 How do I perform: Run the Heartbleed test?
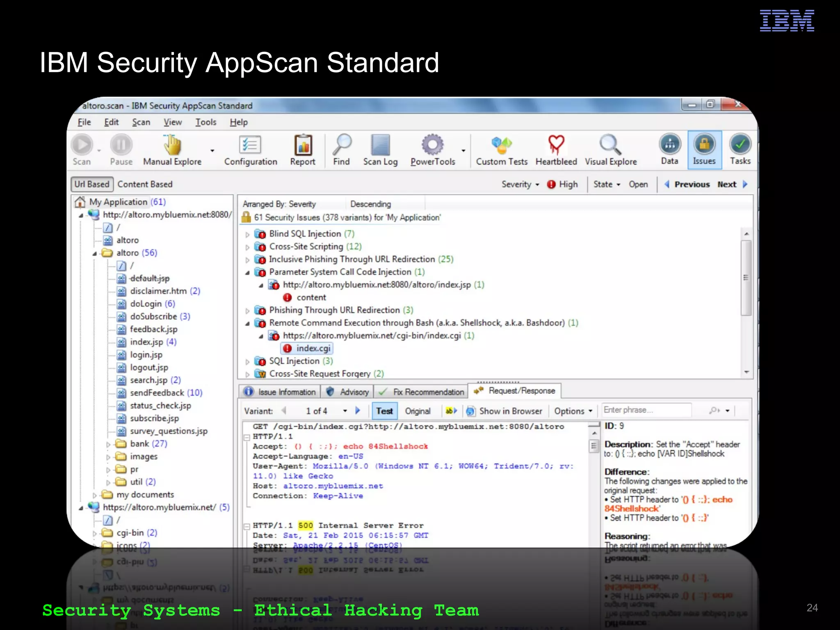556,151
